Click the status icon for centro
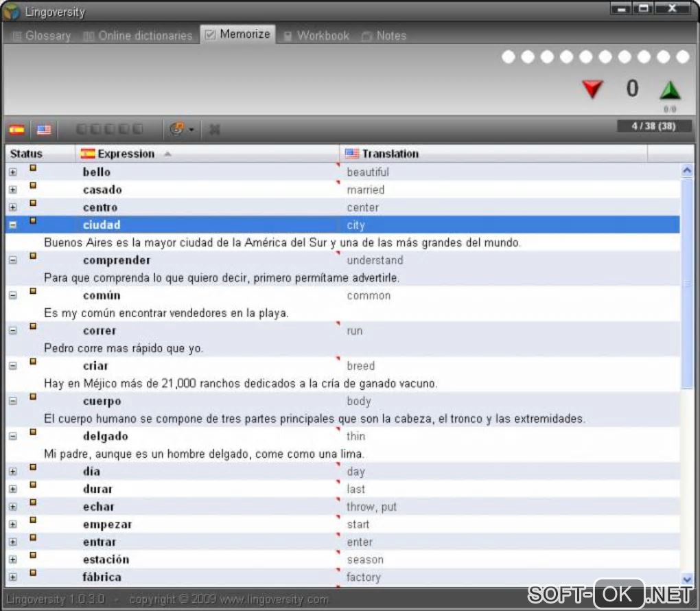This screenshot has width=700, height=611. click(33, 203)
